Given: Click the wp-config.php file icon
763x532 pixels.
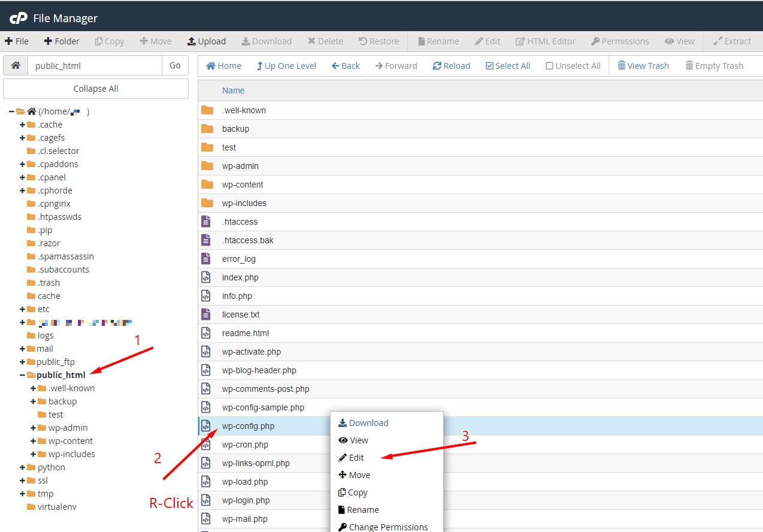Looking at the screenshot, I should coord(206,426).
